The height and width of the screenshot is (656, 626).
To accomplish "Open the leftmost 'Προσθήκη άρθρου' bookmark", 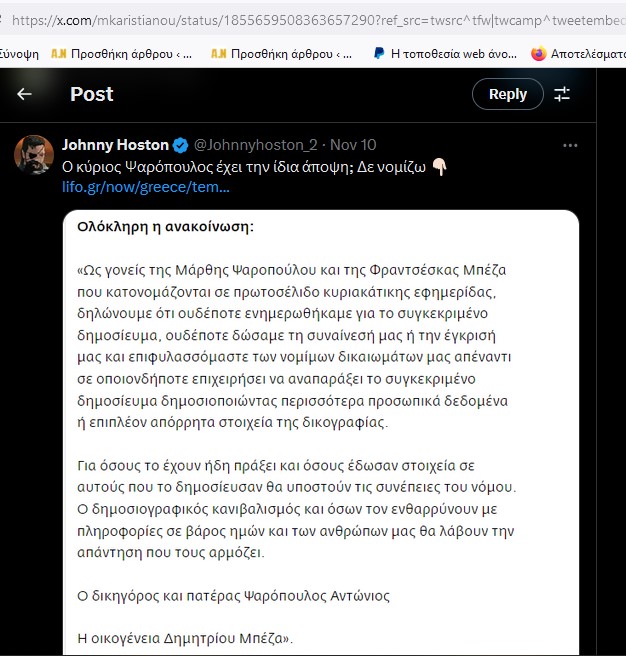I will 121,54.
